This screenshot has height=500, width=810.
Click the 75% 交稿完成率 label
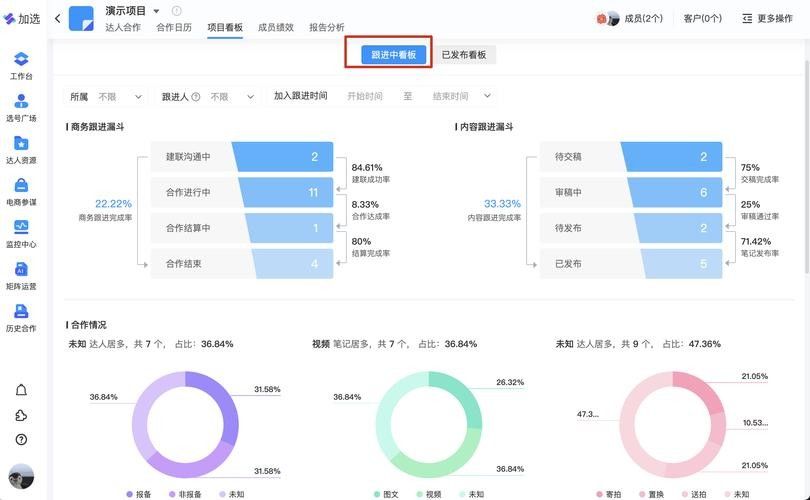click(x=759, y=173)
